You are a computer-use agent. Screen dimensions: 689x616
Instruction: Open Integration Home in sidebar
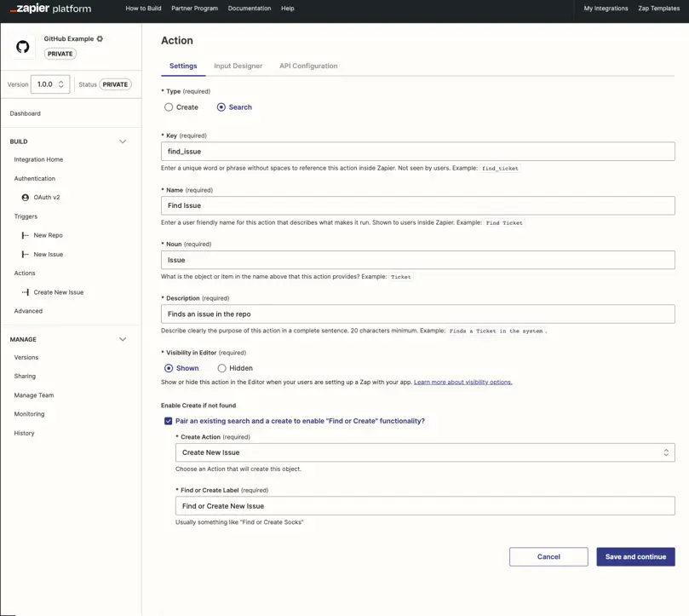(38, 159)
